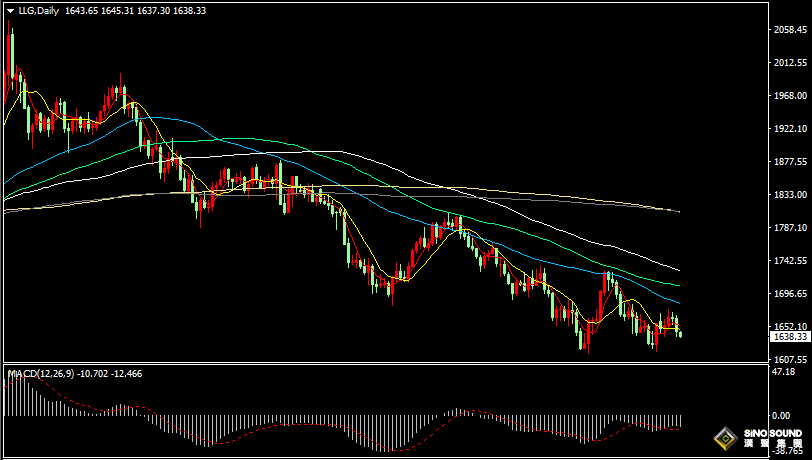Click the SINO SOUND watermark text
Image resolution: width=812 pixels, height=460 pixels.
tap(772, 433)
